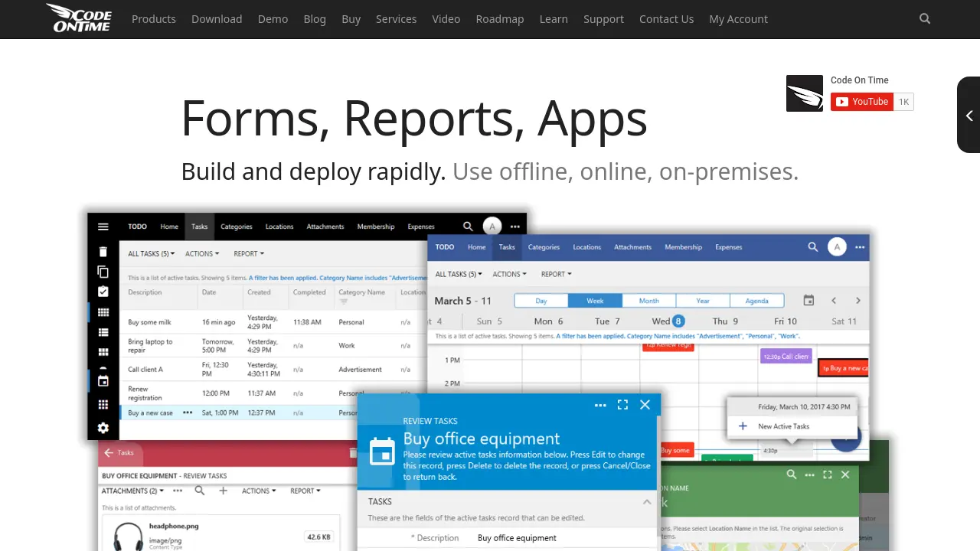Open the My Account link
The height and width of the screenshot is (551, 980).
(x=739, y=19)
